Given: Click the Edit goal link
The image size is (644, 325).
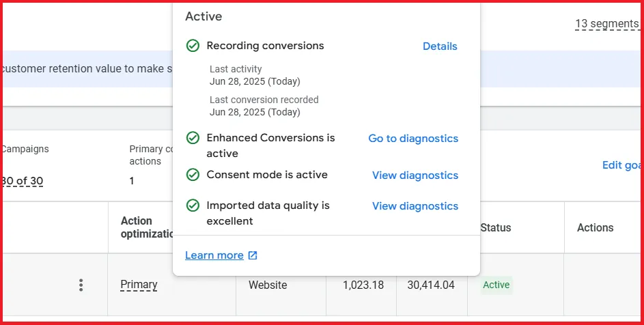Looking at the screenshot, I should pyautogui.click(x=621, y=165).
